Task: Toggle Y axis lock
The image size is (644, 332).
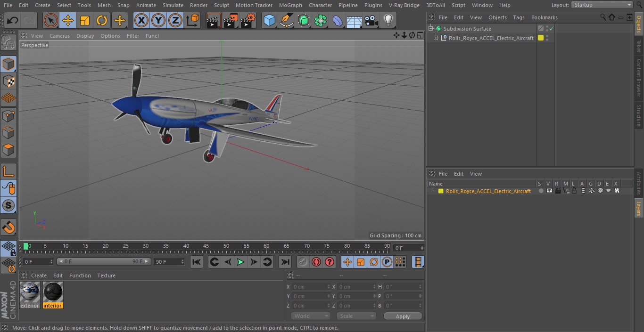Action: click(158, 20)
